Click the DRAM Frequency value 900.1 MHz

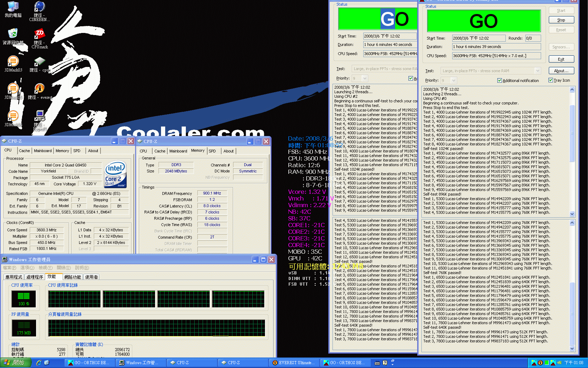[x=212, y=193]
